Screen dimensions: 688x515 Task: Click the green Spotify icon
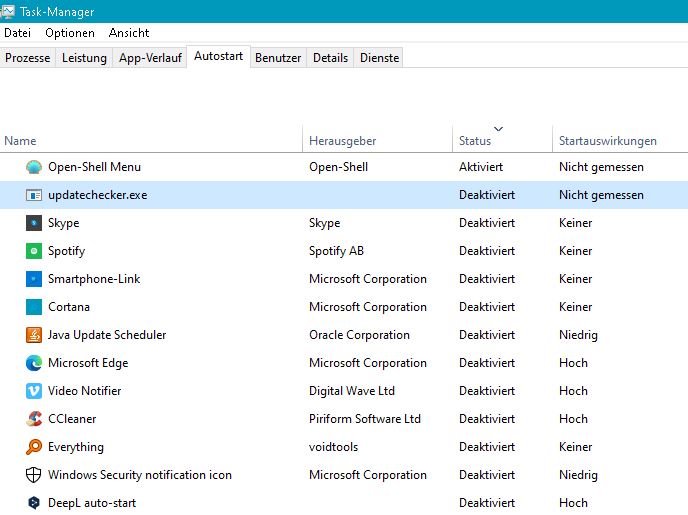[34, 251]
